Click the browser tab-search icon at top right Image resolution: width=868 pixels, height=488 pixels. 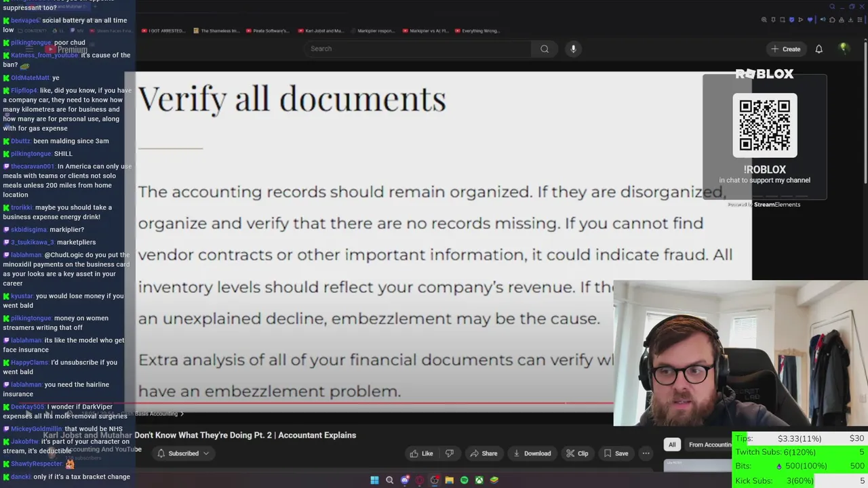tap(832, 6)
